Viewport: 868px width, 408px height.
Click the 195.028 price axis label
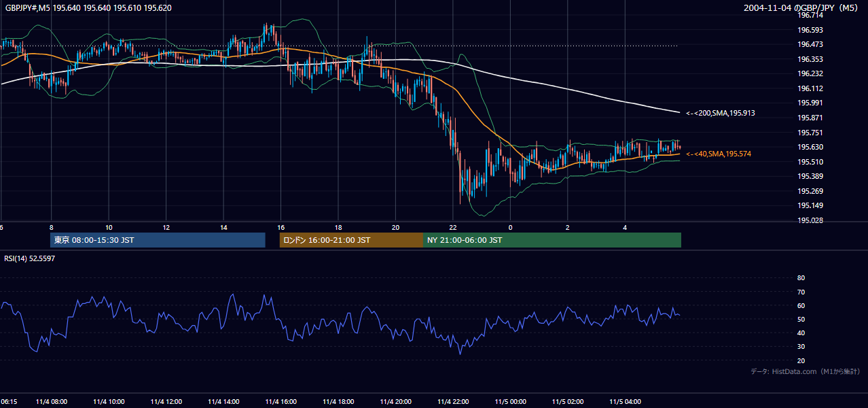click(x=810, y=220)
